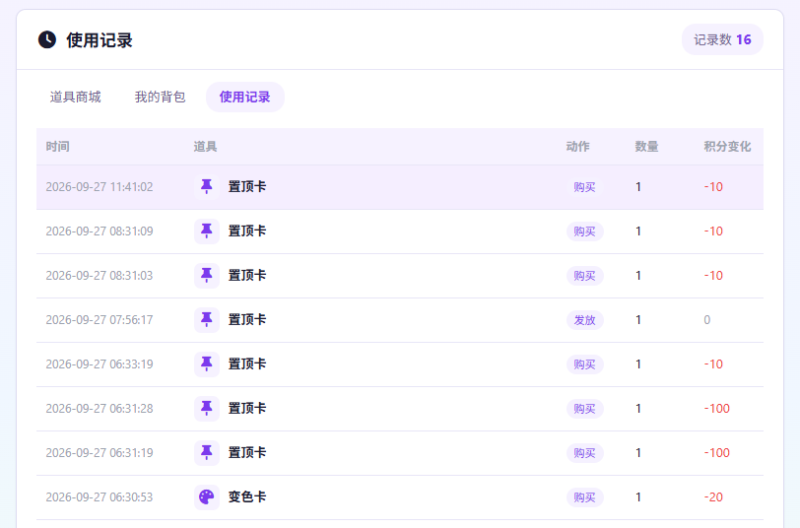Click the pin icon in the 08:31:09 row
The width and height of the screenshot is (800, 528).
point(207,231)
